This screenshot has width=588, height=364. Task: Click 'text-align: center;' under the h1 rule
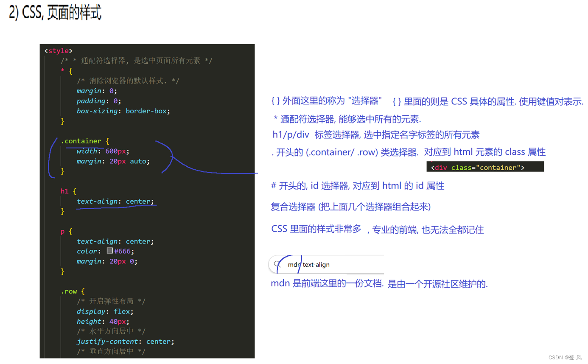(115, 201)
